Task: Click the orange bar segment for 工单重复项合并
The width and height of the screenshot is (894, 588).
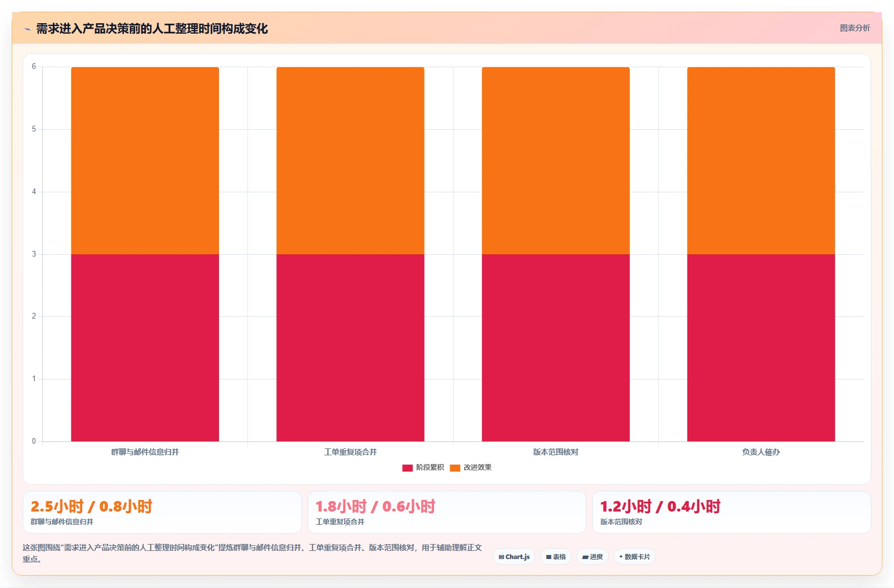Action: coord(351,160)
